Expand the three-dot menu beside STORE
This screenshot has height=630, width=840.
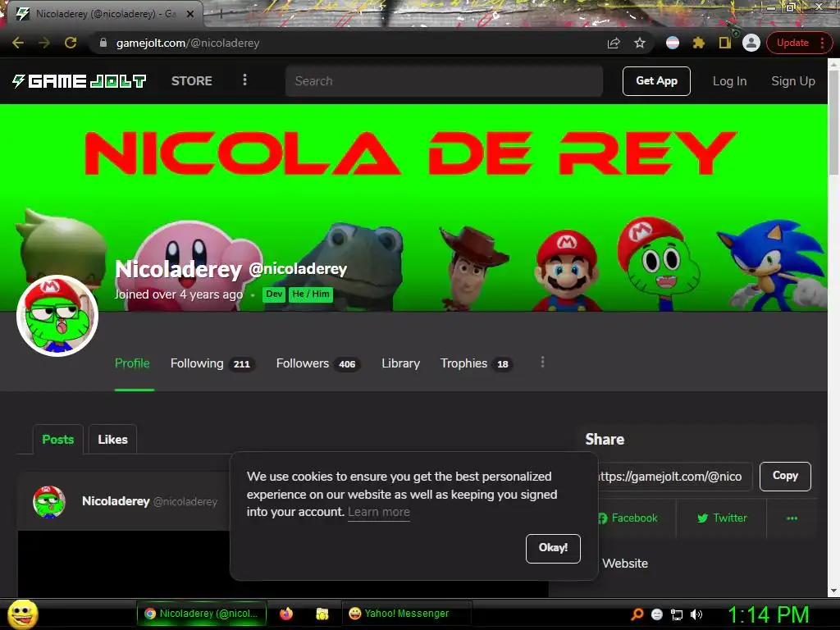tap(244, 80)
